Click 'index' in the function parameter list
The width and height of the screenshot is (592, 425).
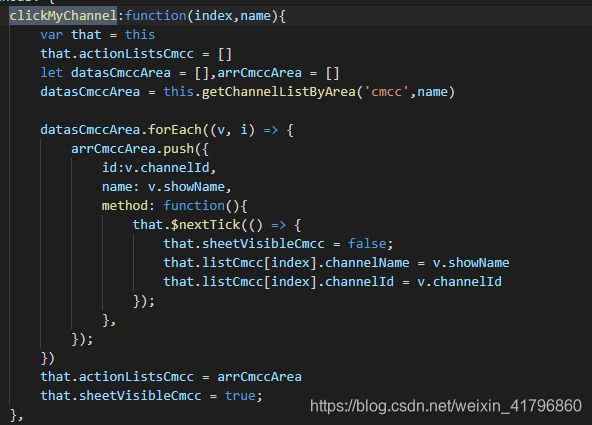click(213, 16)
